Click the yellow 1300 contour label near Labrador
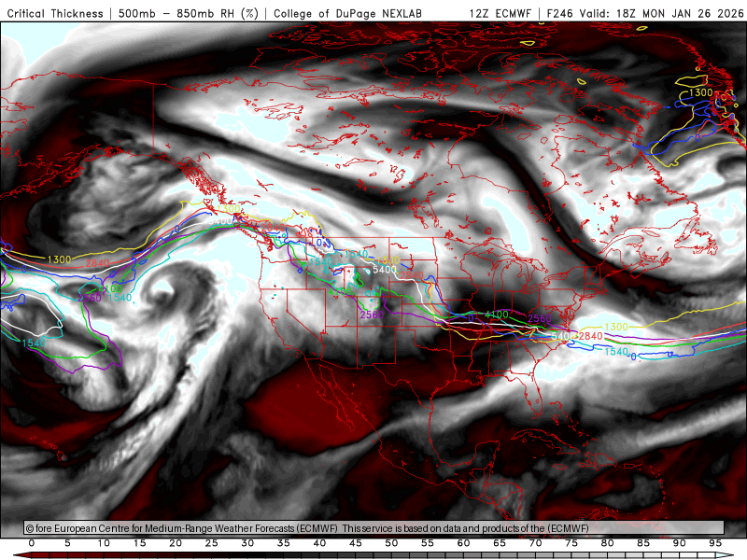The width and height of the screenshot is (747, 560). coord(701,92)
